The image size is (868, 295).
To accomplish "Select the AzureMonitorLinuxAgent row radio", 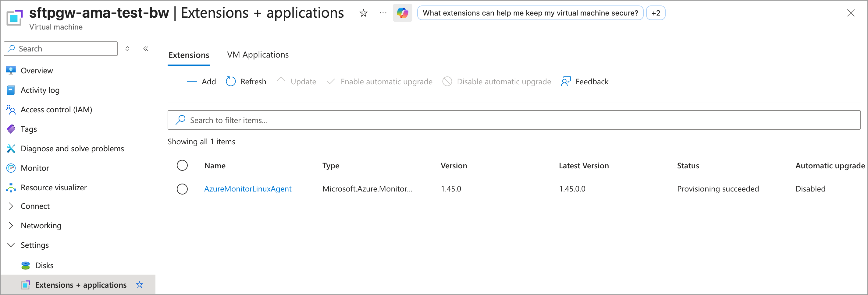I will 182,189.
